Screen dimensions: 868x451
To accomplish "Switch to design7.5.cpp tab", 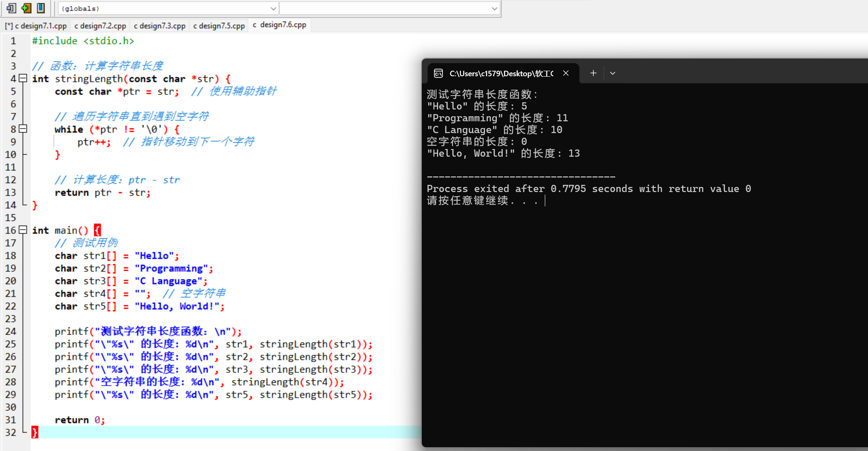I will (219, 26).
